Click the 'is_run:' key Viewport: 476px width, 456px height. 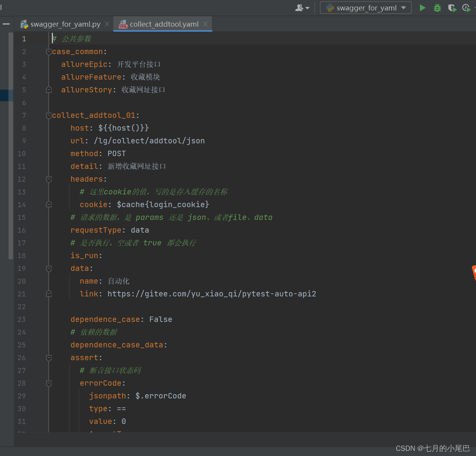[x=86, y=256]
